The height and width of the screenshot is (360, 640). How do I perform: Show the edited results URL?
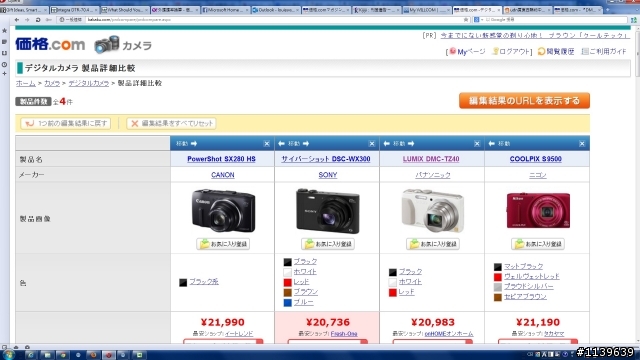pos(524,101)
